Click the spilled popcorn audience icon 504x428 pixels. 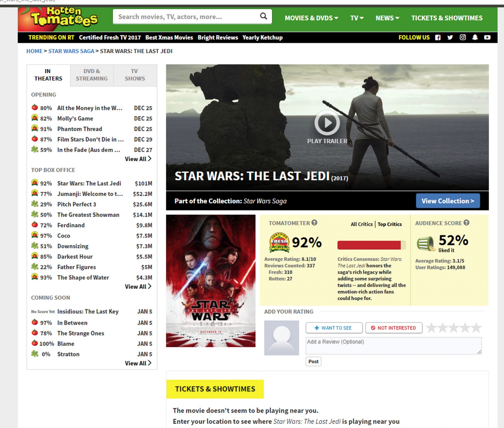click(x=426, y=244)
